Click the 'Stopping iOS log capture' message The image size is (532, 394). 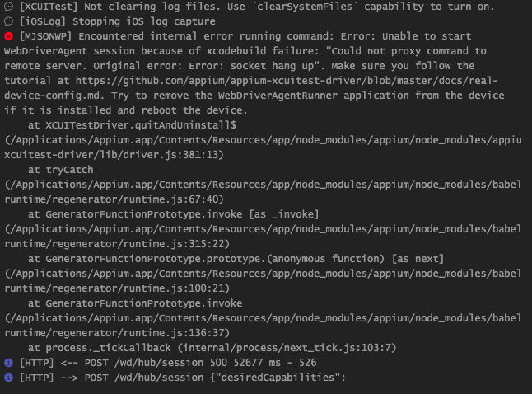tap(144, 21)
